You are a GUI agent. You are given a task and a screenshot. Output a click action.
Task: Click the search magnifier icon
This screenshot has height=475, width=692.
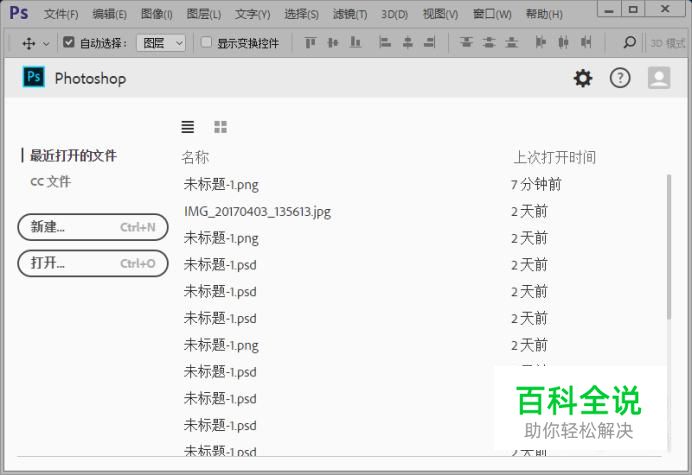click(629, 42)
